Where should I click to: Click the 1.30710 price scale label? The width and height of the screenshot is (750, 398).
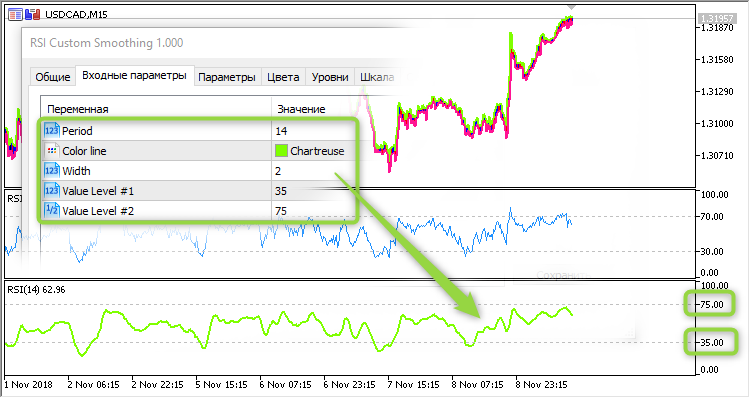coord(717,155)
